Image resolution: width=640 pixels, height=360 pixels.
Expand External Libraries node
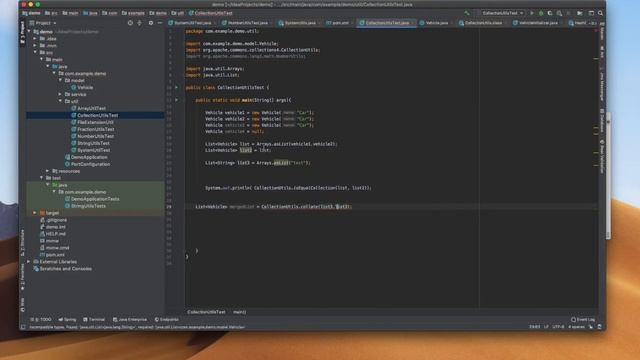pos(29,262)
